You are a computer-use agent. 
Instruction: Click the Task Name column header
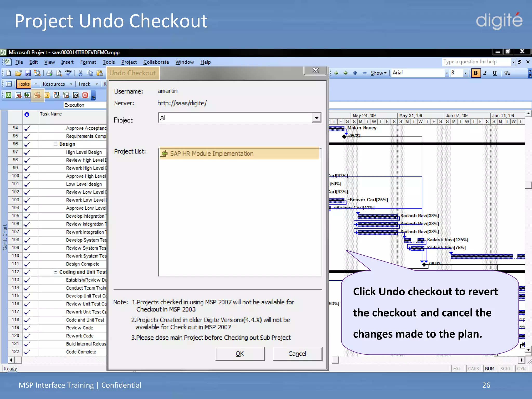[x=73, y=117]
